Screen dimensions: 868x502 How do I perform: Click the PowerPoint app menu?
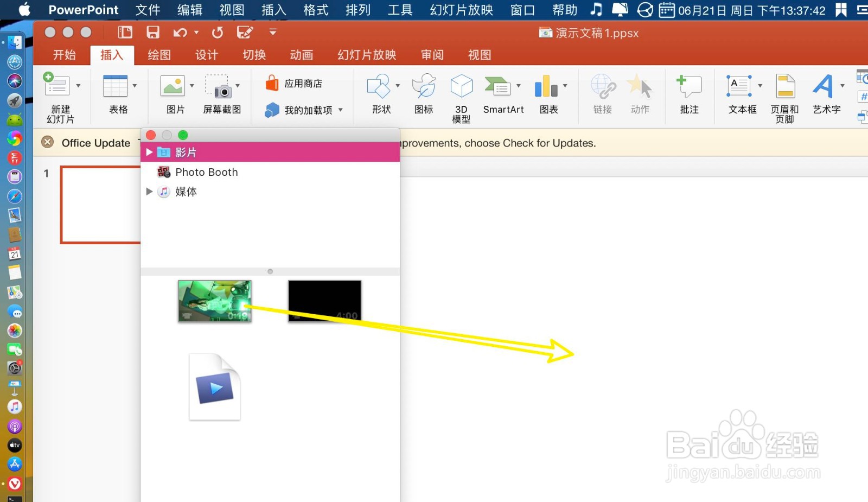[x=84, y=10]
